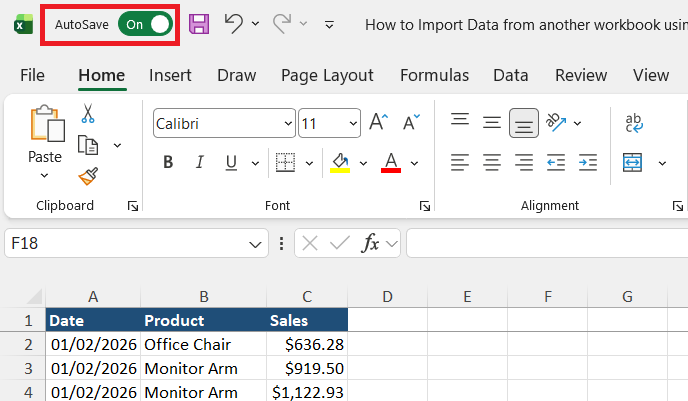This screenshot has height=401, width=688.
Task: Click the Orientation text angle icon
Action: tap(556, 122)
